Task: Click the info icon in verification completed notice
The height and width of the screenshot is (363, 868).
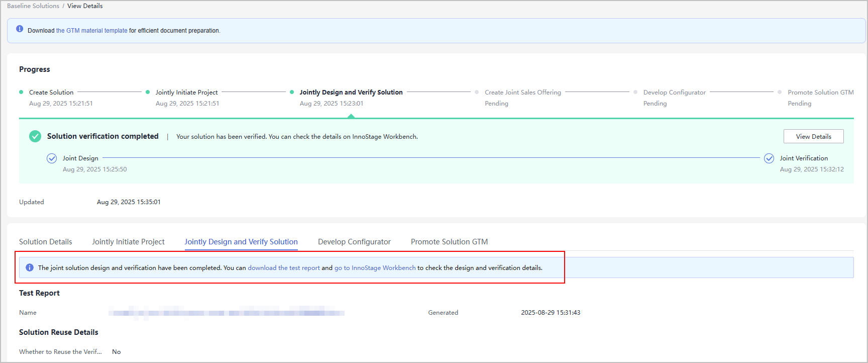Action: pos(30,267)
